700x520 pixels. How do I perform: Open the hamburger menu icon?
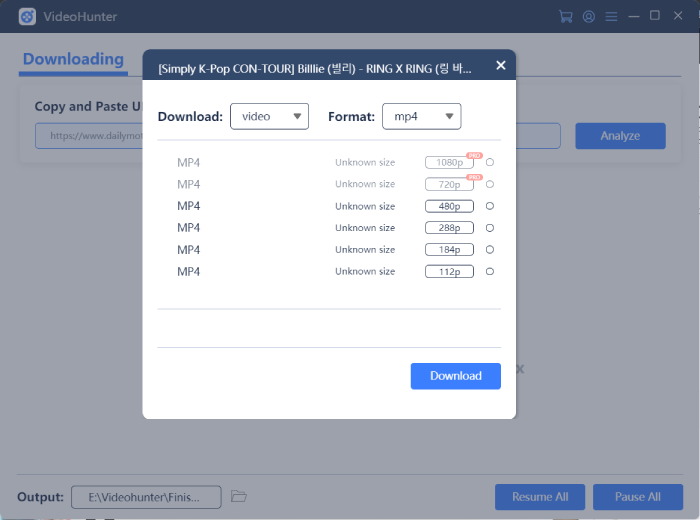click(611, 17)
